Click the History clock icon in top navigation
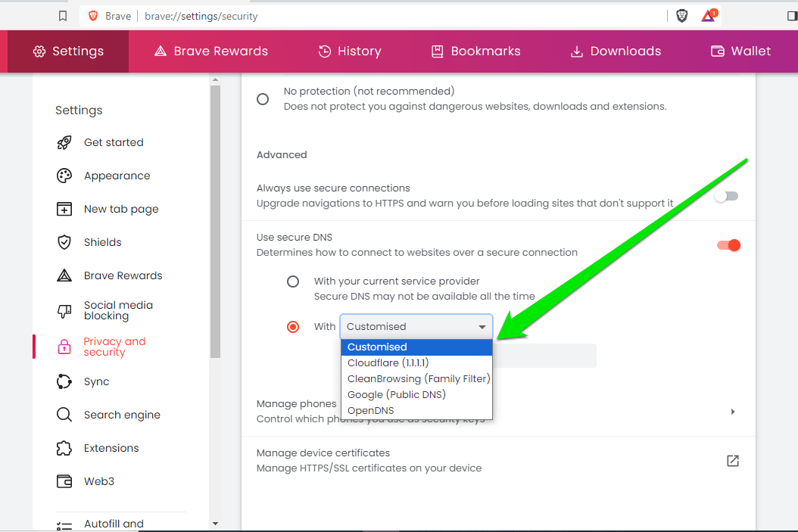This screenshot has width=798, height=532. 324,51
